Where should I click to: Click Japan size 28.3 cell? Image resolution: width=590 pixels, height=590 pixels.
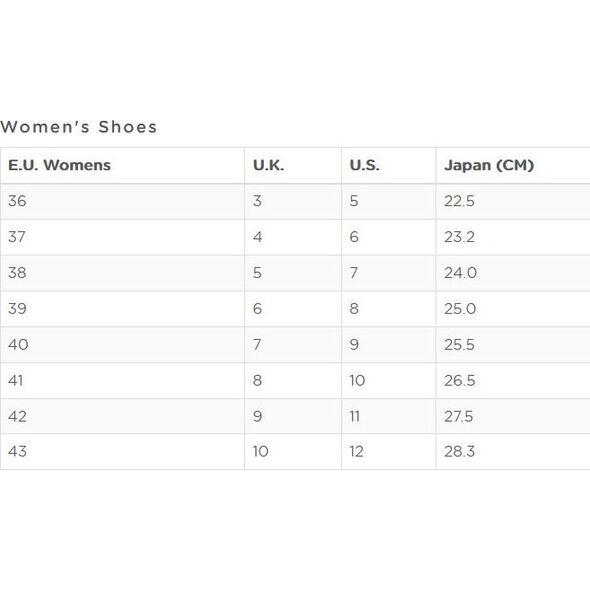[x=513, y=452]
